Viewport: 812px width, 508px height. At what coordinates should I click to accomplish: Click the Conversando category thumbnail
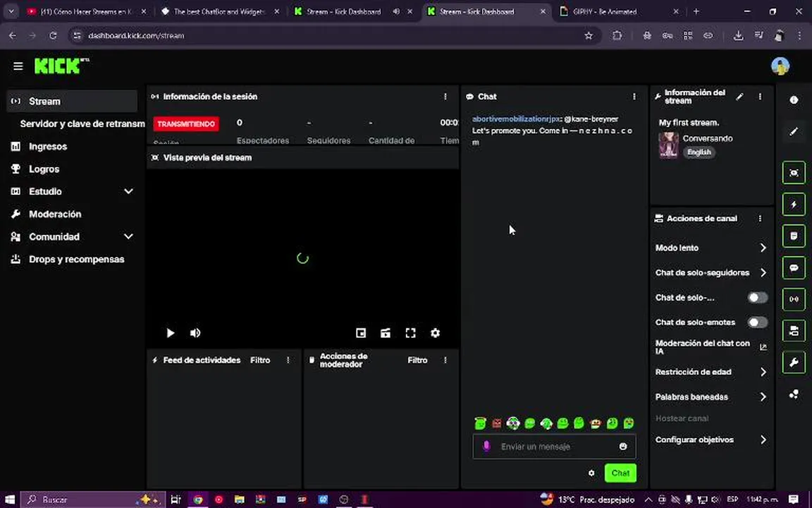coord(668,145)
